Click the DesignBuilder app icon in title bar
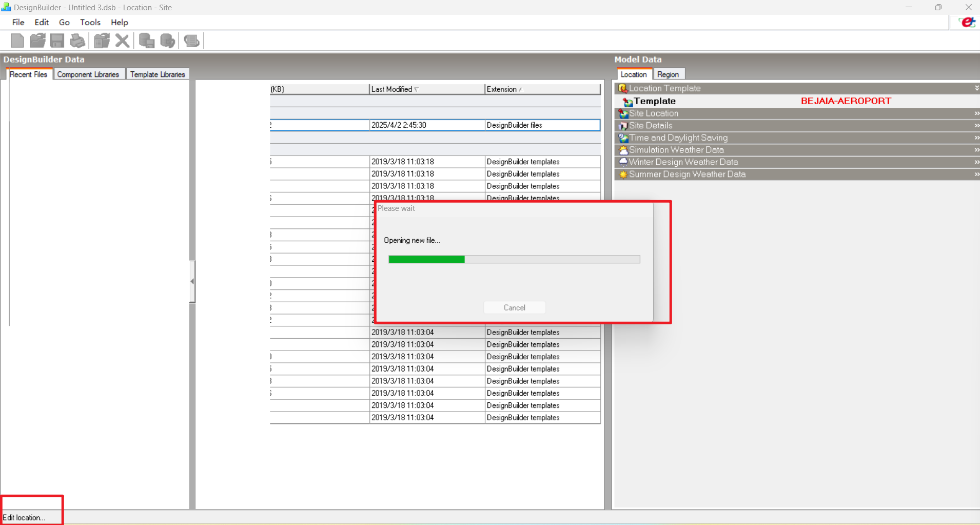Image resolution: width=980 pixels, height=525 pixels. point(6,7)
